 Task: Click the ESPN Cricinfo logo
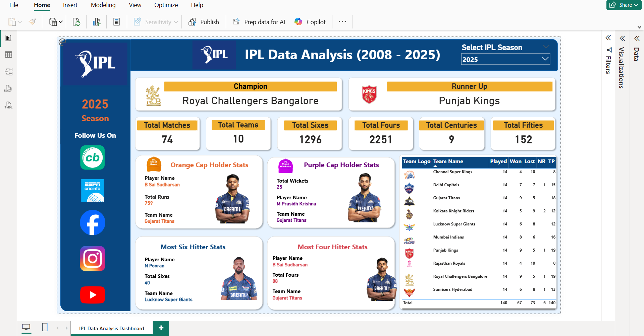tap(93, 191)
